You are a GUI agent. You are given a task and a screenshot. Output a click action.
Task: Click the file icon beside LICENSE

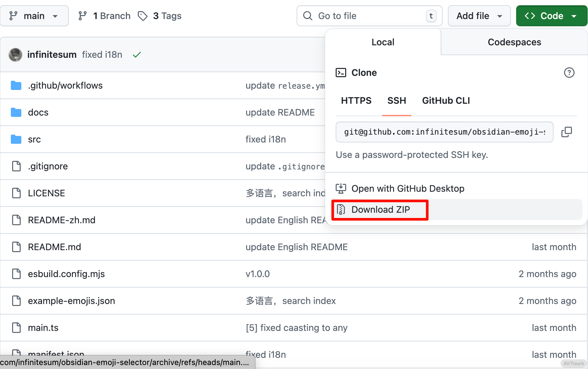point(16,193)
